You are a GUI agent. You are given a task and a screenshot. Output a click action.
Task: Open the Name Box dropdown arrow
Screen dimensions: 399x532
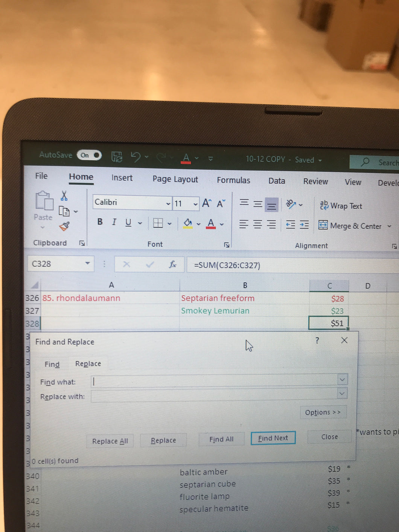point(87,263)
